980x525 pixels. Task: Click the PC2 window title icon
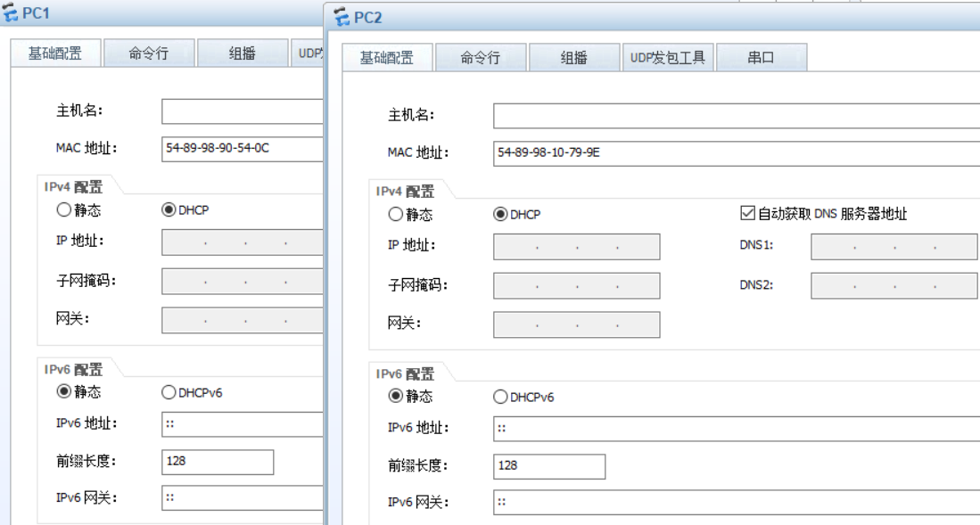coord(342,18)
